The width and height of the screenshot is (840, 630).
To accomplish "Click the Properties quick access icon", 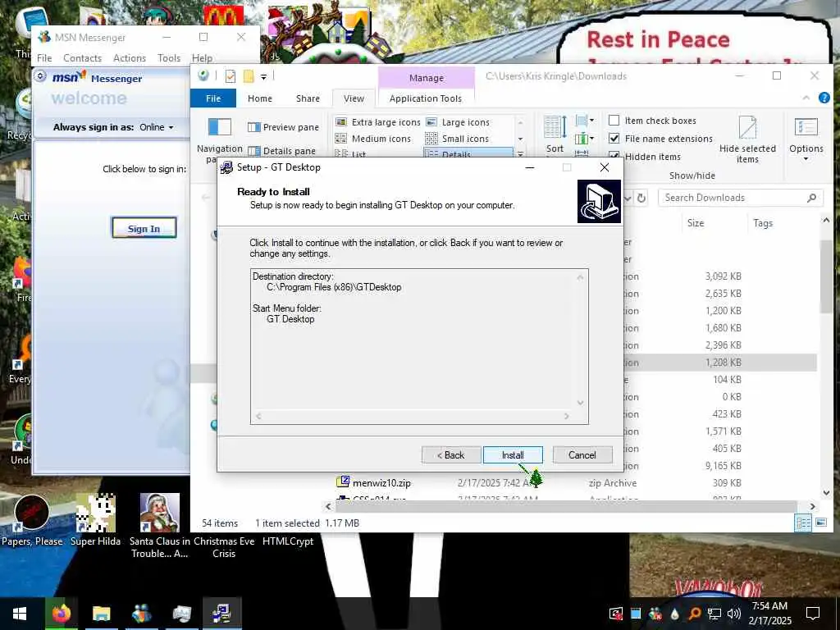I will tap(231, 76).
